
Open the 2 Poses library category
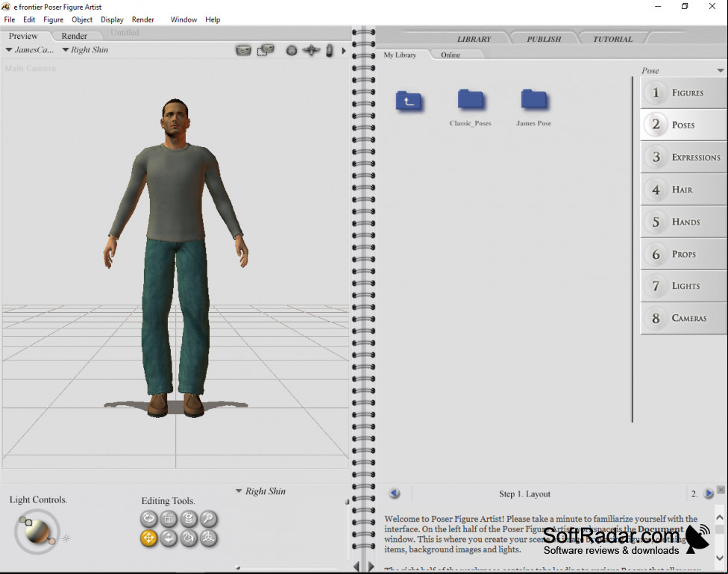click(684, 125)
